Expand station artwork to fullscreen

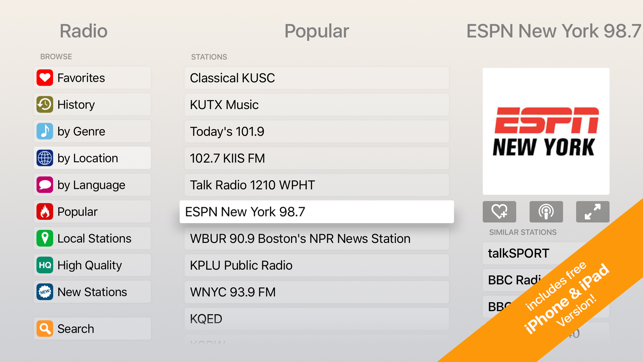click(593, 212)
